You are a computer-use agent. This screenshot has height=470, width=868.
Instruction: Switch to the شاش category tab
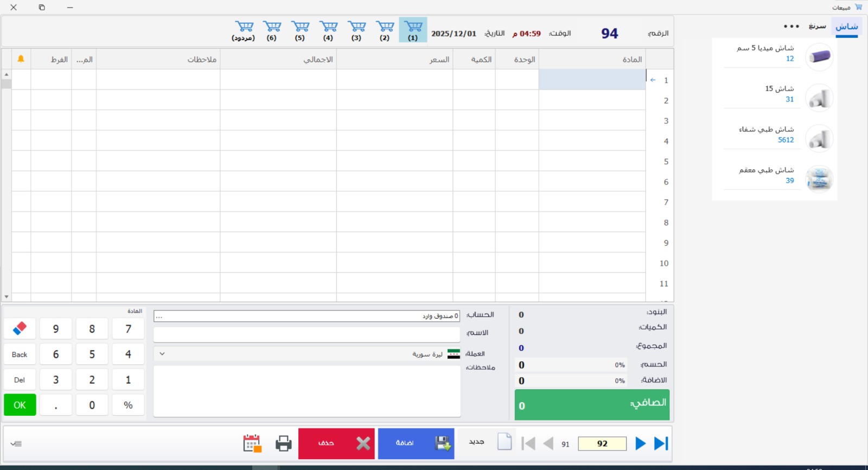point(846,27)
